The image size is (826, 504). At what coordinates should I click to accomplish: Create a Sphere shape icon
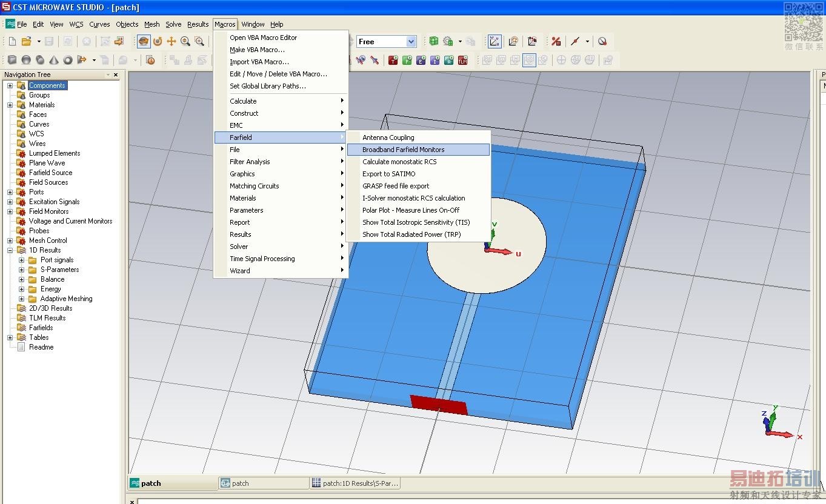coord(26,60)
